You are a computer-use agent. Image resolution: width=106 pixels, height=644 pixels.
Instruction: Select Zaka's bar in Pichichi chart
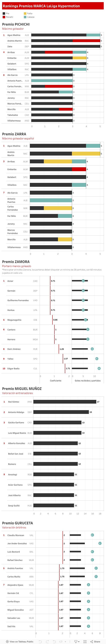click(66, 47)
